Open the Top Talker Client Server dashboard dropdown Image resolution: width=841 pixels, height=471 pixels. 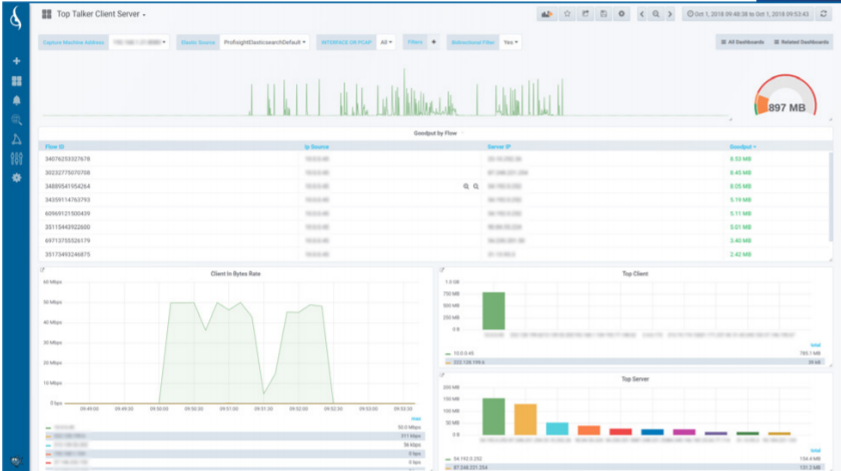coord(101,14)
